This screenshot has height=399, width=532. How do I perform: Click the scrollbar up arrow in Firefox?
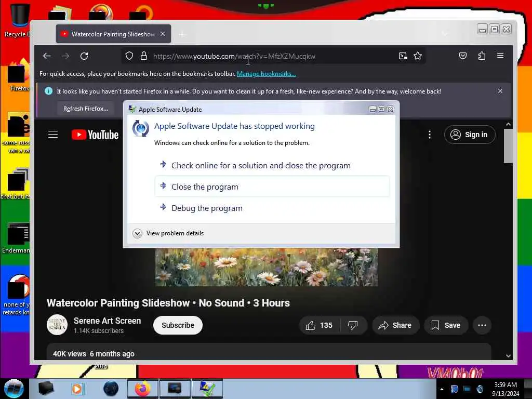click(x=508, y=124)
